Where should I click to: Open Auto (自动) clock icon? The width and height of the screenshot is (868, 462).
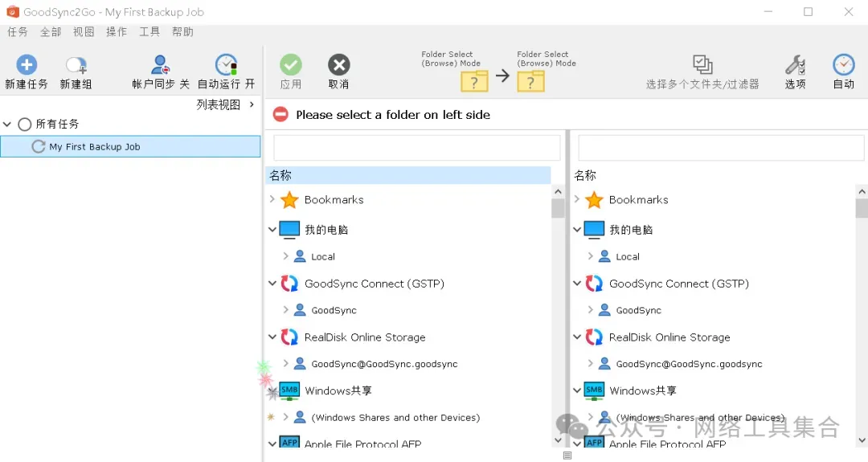(844, 65)
